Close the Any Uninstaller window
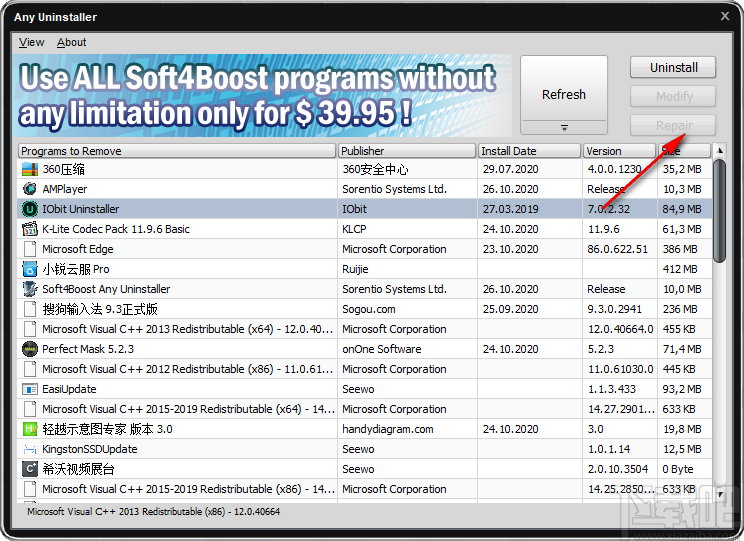 click(725, 16)
